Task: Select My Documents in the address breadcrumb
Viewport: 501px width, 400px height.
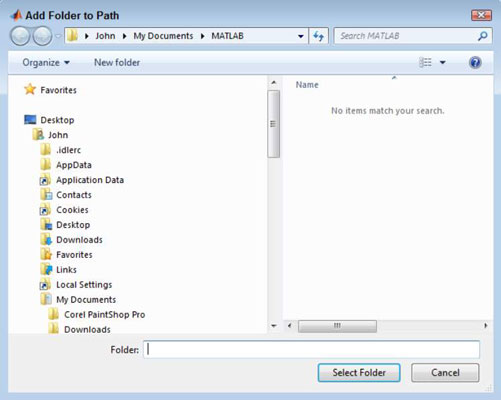Action: pyautogui.click(x=163, y=36)
